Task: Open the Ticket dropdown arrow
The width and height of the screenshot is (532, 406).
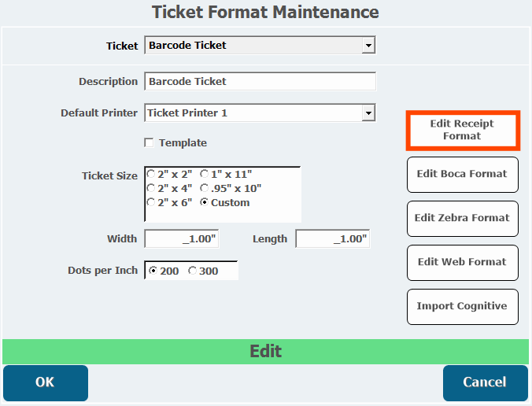Action: (368, 45)
